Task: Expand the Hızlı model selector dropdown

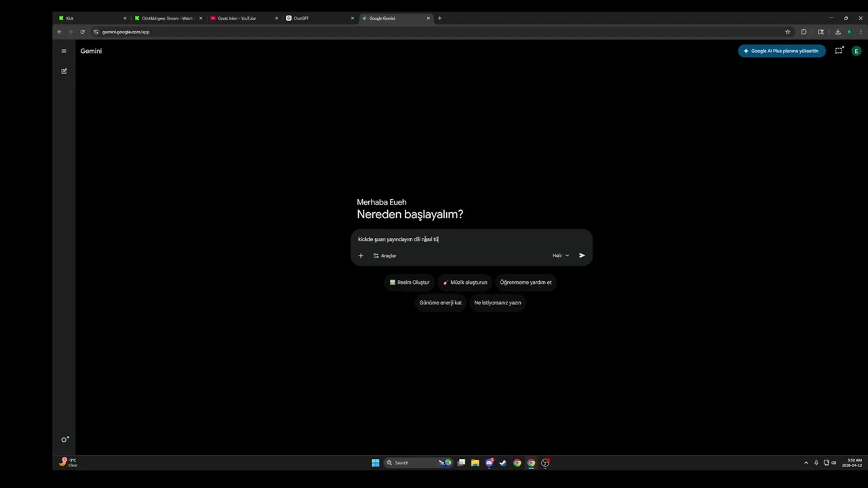Action: tap(561, 256)
